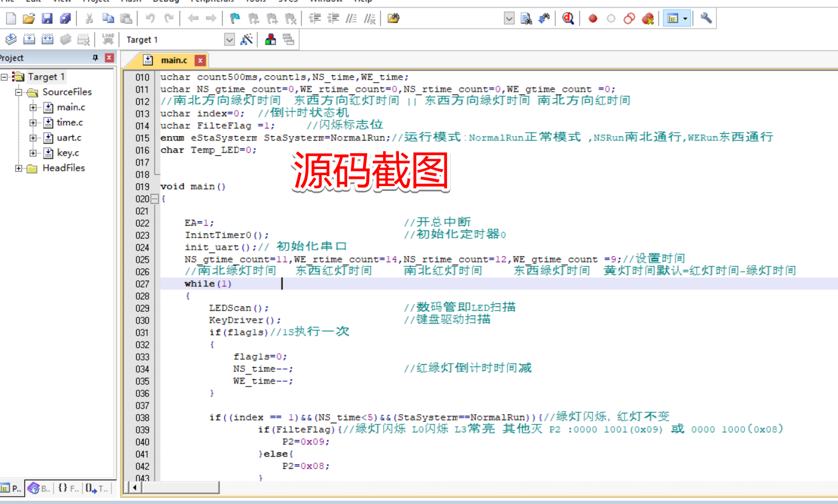The width and height of the screenshot is (838, 504).
Task: Collapse the Target 1 tree node
Action: (x=4, y=77)
